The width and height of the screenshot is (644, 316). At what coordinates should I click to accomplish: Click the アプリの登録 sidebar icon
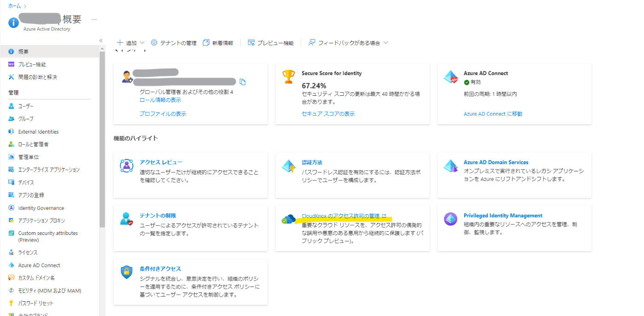pos(11,195)
